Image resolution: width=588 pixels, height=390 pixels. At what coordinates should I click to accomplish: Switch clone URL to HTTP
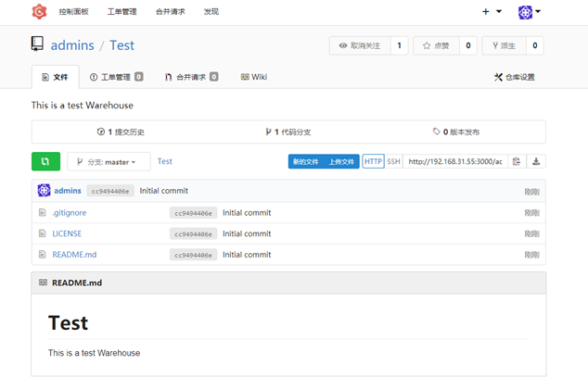373,161
